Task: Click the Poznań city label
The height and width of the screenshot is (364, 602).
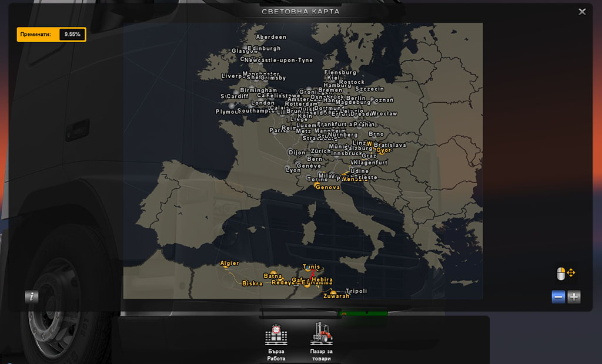Action: (382, 100)
